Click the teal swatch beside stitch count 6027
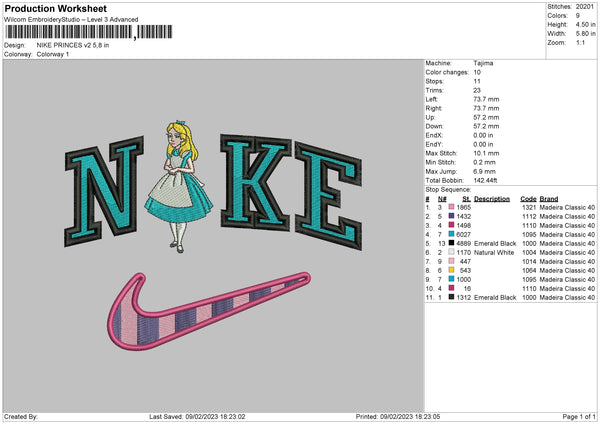600x424 pixels. (x=452, y=234)
